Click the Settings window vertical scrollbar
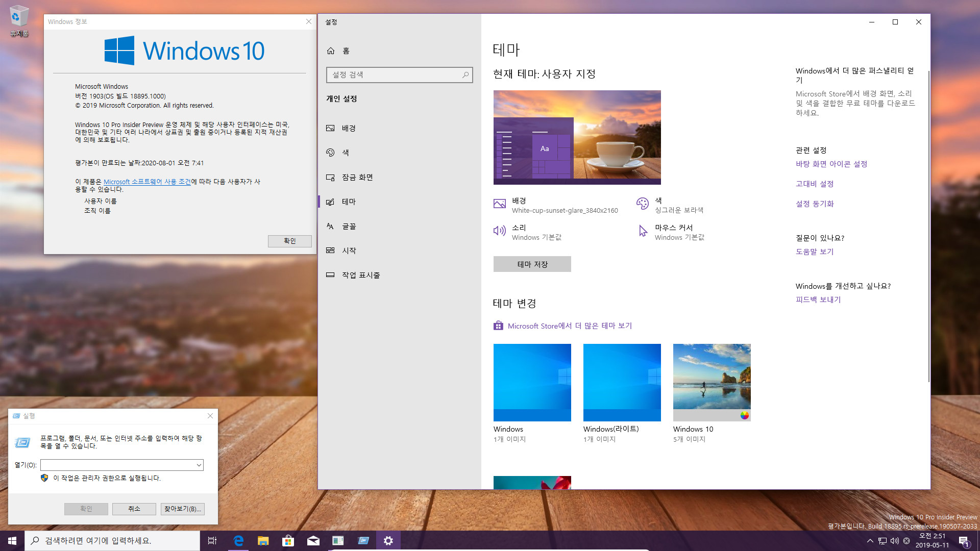Screen dimensions: 980x551 tap(928, 227)
